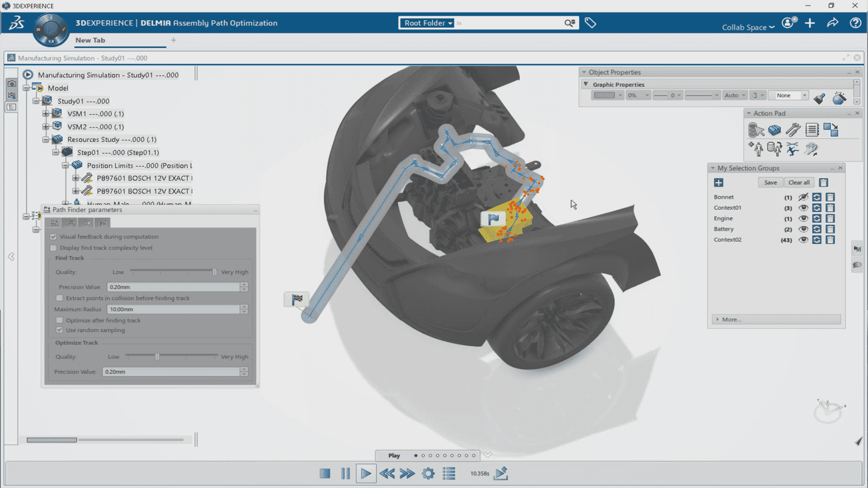Click the share arrow icon in header
This screenshot has width=868, height=488.
point(833,23)
